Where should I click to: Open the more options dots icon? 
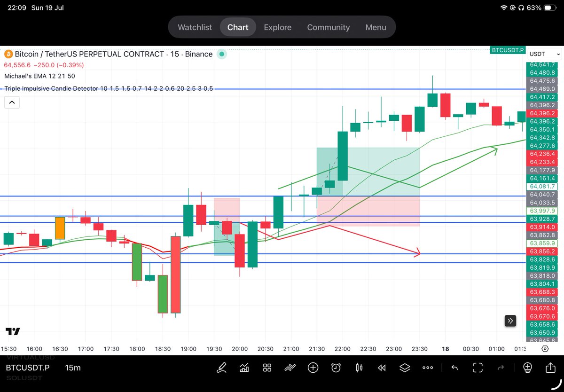tap(428, 368)
